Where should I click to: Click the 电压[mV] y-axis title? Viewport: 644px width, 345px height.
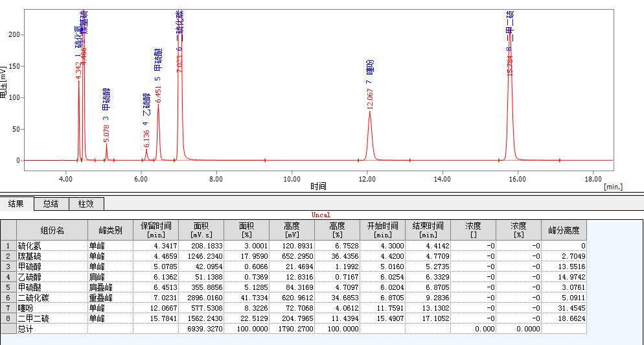coord(4,82)
